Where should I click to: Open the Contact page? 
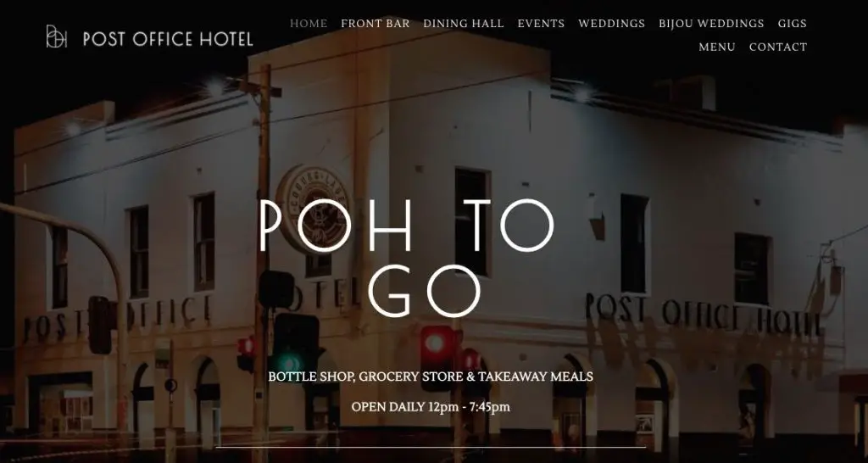click(x=778, y=47)
